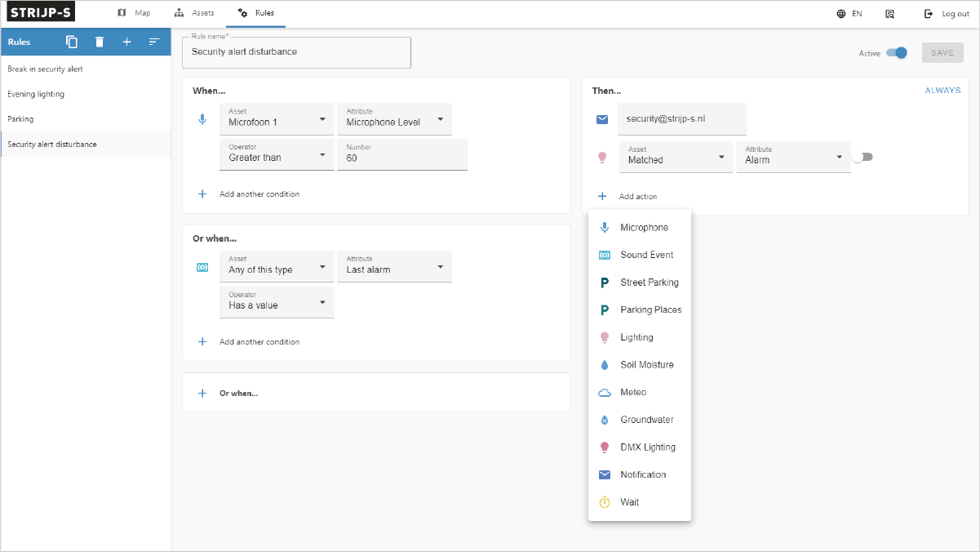This screenshot has width=980, height=552.
Task: Select Break in security alert rule
Action: (86, 69)
